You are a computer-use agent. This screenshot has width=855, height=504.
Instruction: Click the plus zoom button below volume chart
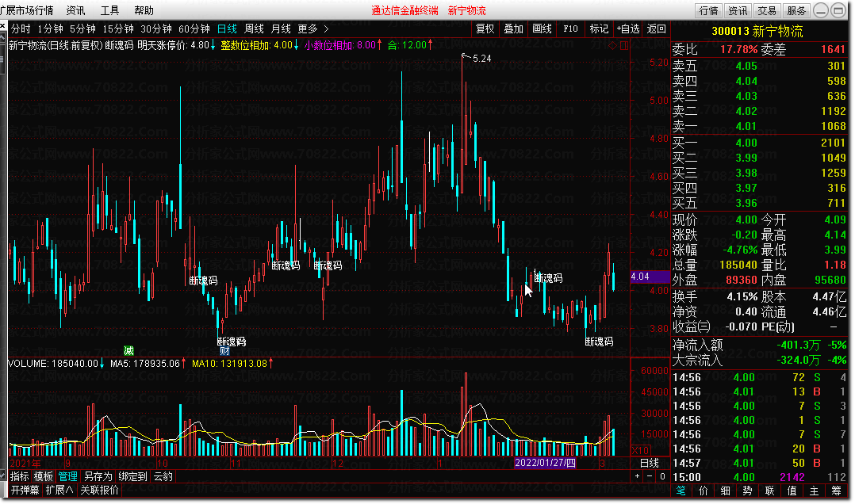638,476
